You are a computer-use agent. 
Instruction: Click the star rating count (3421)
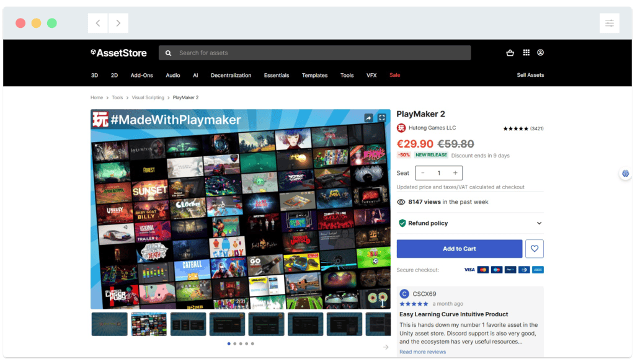[x=537, y=128]
